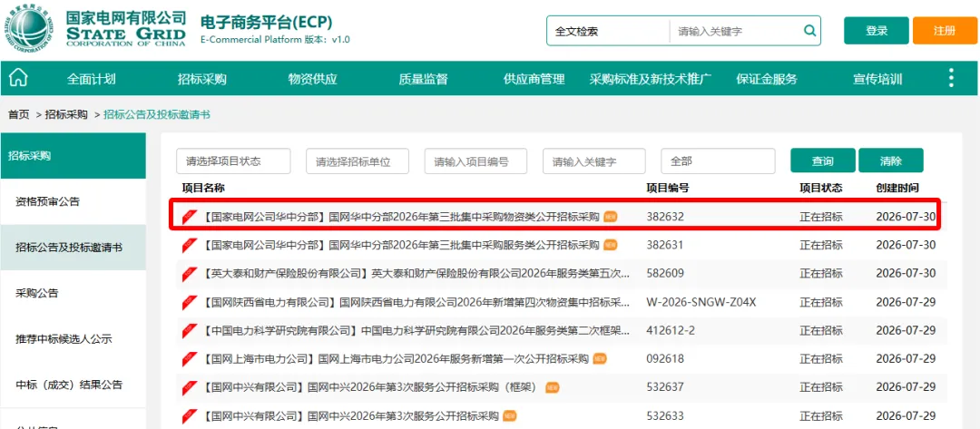The image size is (980, 429).
Task: Click the home icon in navigation bar
Action: point(19,78)
